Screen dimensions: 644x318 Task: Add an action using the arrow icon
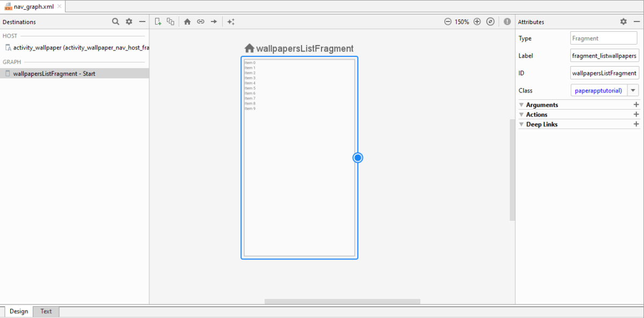pyautogui.click(x=213, y=21)
